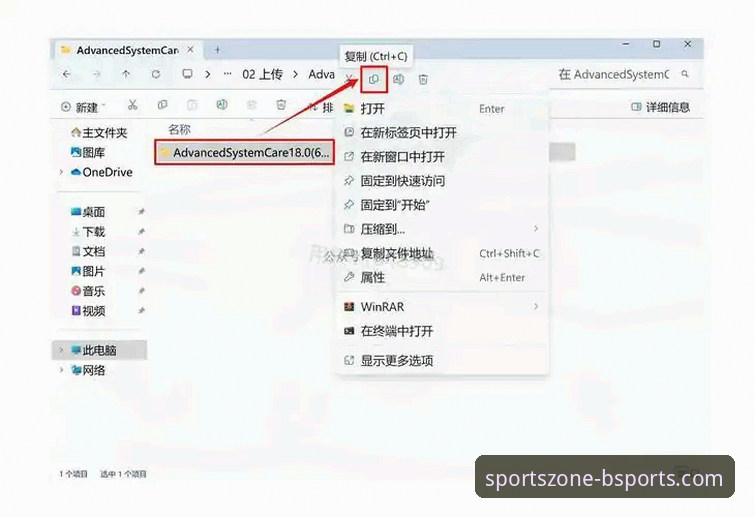The height and width of the screenshot is (517, 754).
Task: Choose 打开 from the context menu
Action: coord(443,109)
